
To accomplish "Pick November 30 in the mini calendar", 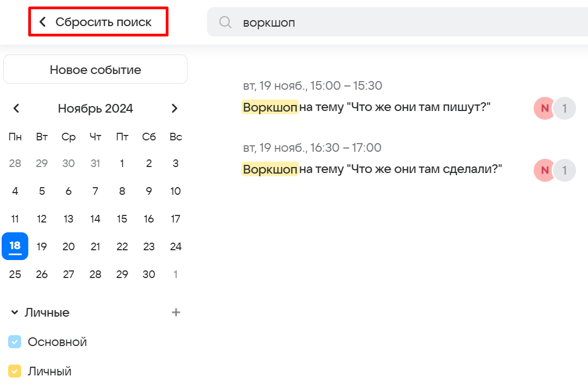I will [149, 274].
